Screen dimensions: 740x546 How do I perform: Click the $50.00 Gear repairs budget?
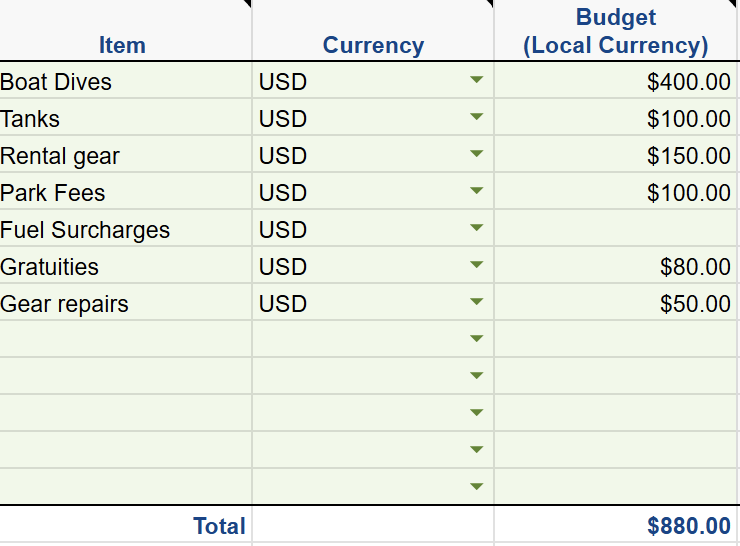click(615, 303)
